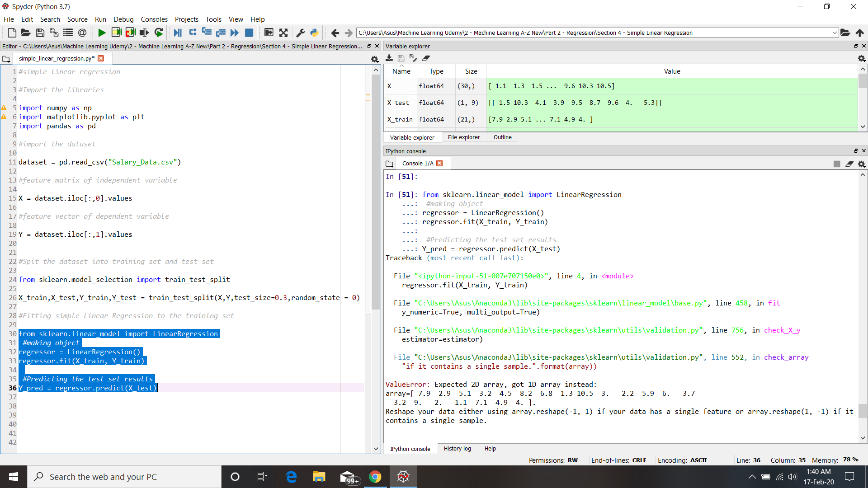Viewport: 868px width, 488px height.
Task: Open the PYTHONPATH manager Python icon
Action: (314, 33)
